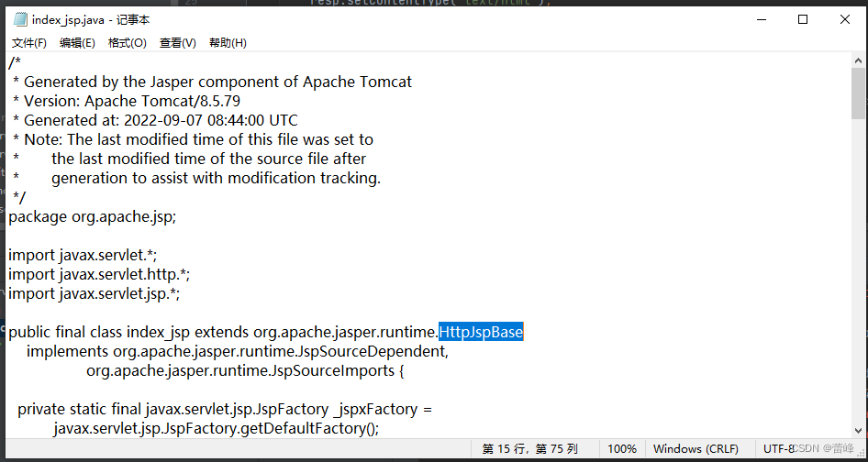Click 'Note: The last modified time' line
This screenshot has height=462, width=868.
(x=193, y=139)
